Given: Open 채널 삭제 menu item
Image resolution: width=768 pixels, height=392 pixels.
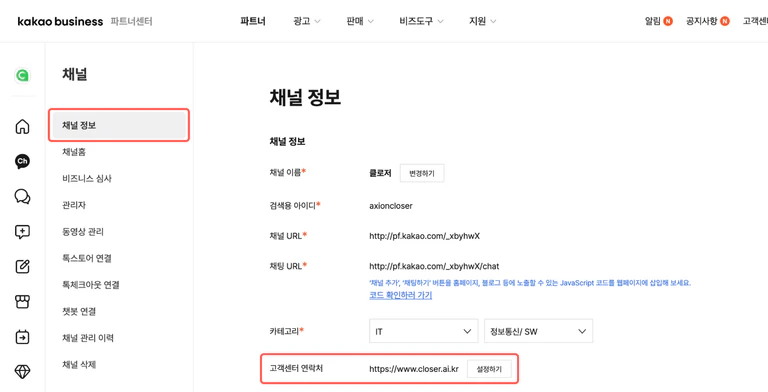Looking at the screenshot, I should [x=79, y=364].
